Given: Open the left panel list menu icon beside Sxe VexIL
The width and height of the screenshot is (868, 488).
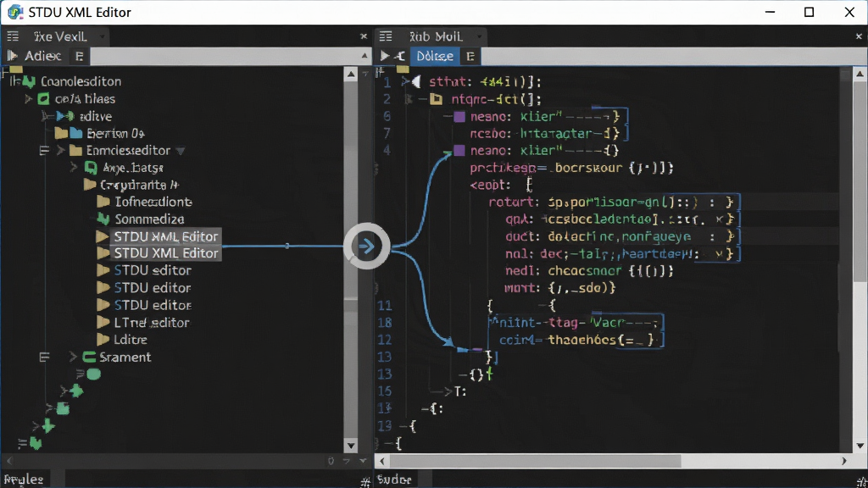Looking at the screenshot, I should click(13, 36).
